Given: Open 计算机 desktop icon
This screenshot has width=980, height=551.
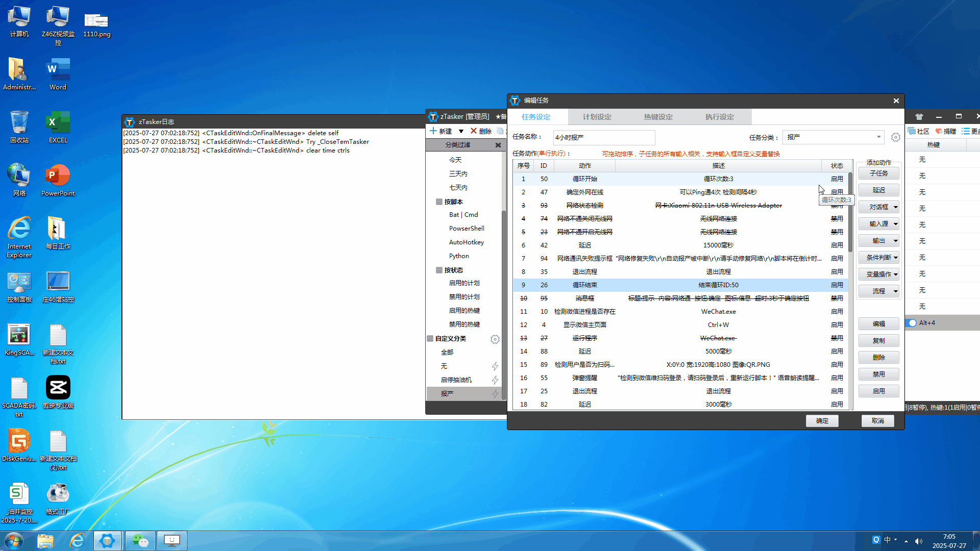Looking at the screenshot, I should point(19,21).
